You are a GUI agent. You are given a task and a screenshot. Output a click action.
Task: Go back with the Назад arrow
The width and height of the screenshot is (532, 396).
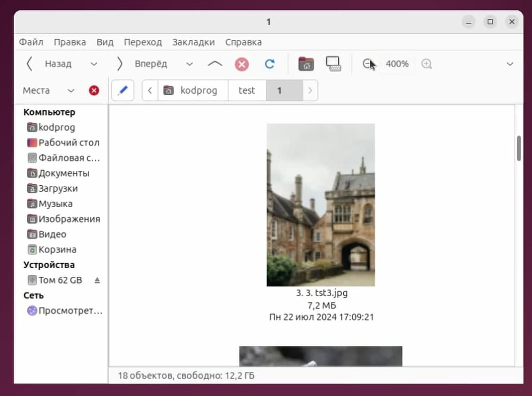pos(30,64)
